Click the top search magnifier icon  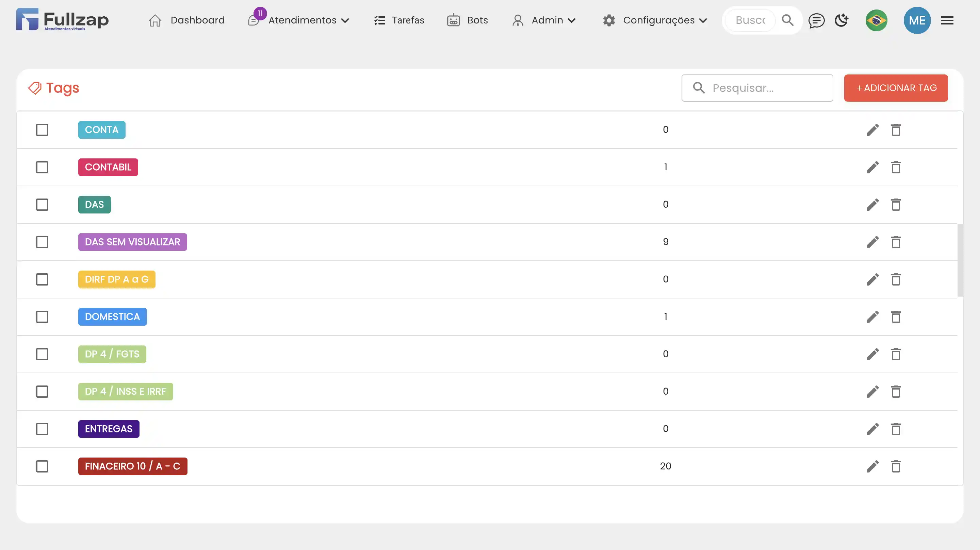click(x=787, y=20)
